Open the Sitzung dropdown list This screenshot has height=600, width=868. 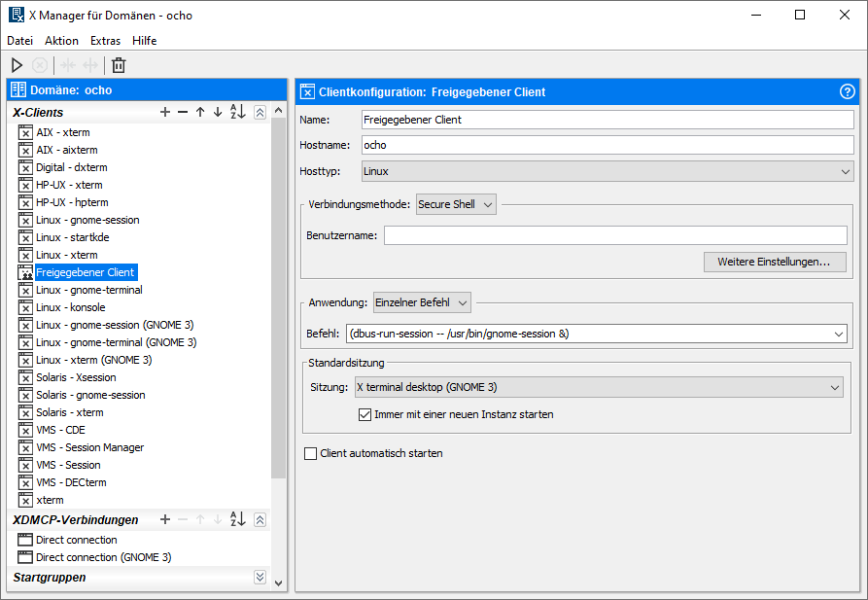click(598, 387)
